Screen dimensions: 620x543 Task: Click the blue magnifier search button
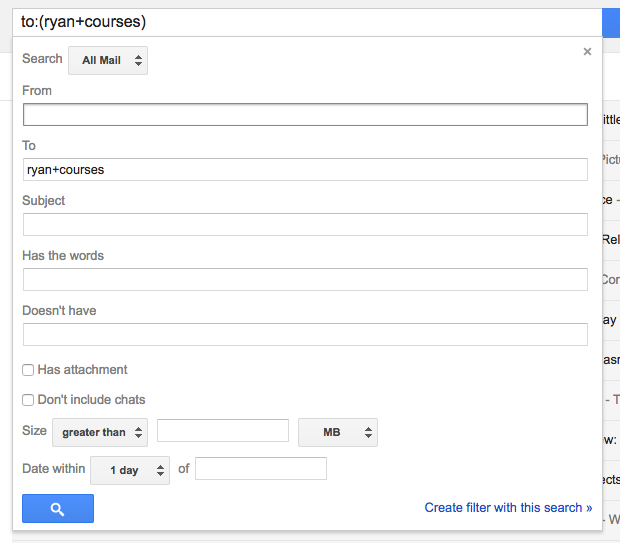58,509
